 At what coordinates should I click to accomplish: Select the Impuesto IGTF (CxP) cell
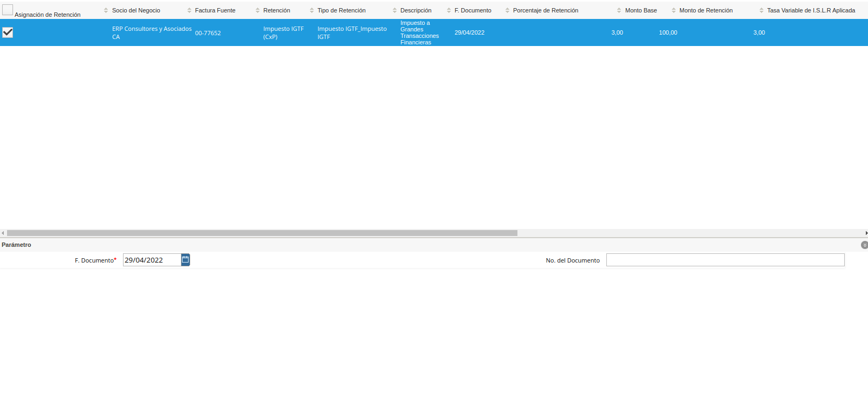283,32
